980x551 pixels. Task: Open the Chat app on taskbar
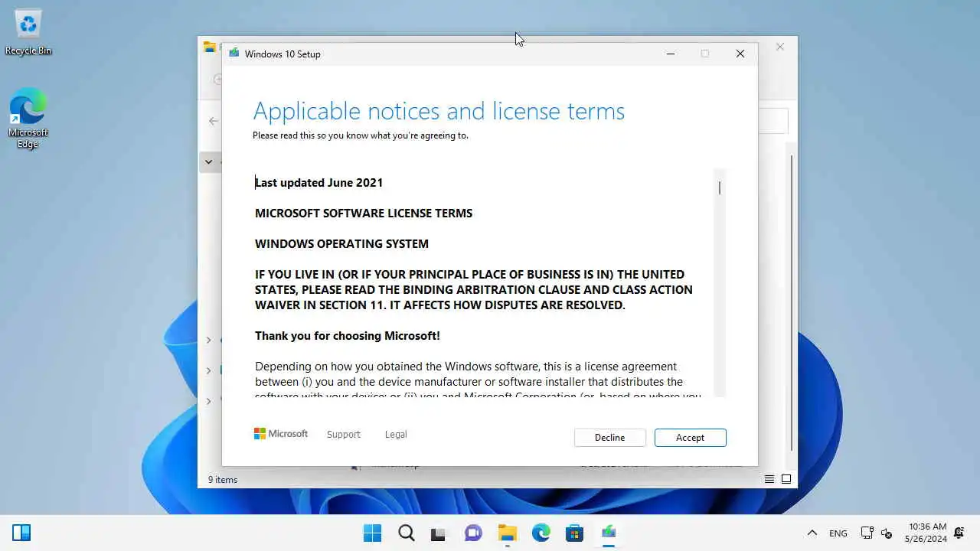[474, 533]
